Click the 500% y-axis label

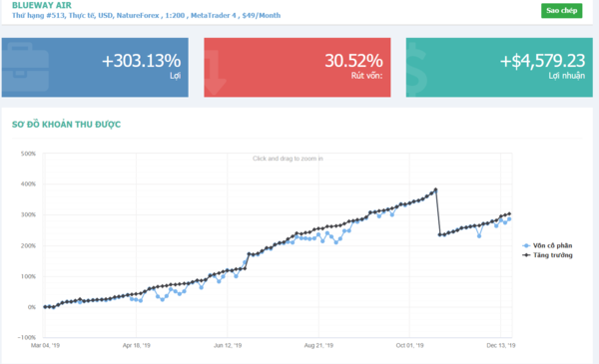tap(28, 154)
